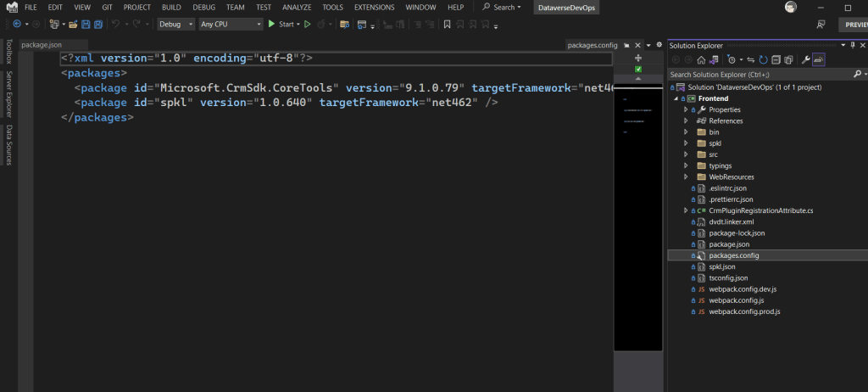Toggle Sync with Active Document arrows

pyautogui.click(x=751, y=60)
